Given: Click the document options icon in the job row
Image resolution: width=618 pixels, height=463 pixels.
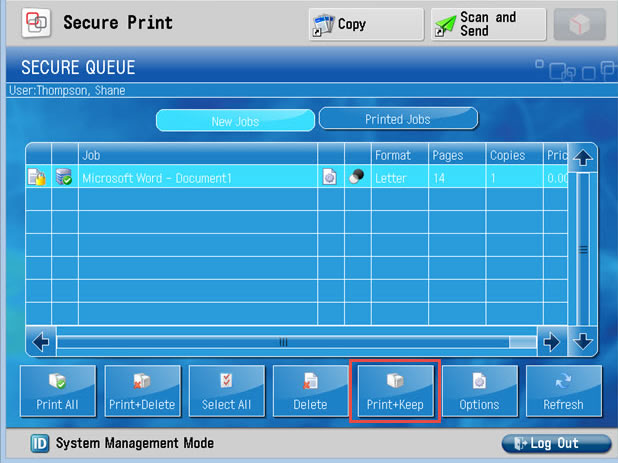Looking at the screenshot, I should (329, 177).
